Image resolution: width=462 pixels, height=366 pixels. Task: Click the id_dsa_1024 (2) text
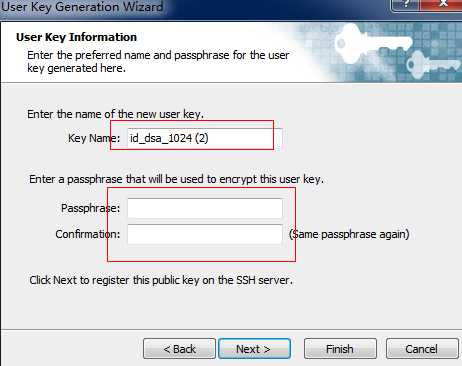coord(169,138)
